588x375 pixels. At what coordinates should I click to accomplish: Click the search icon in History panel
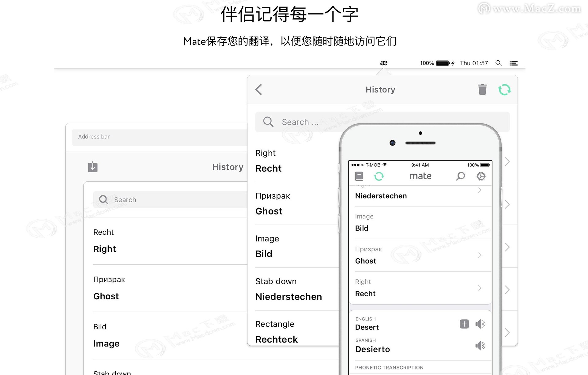coord(266,122)
